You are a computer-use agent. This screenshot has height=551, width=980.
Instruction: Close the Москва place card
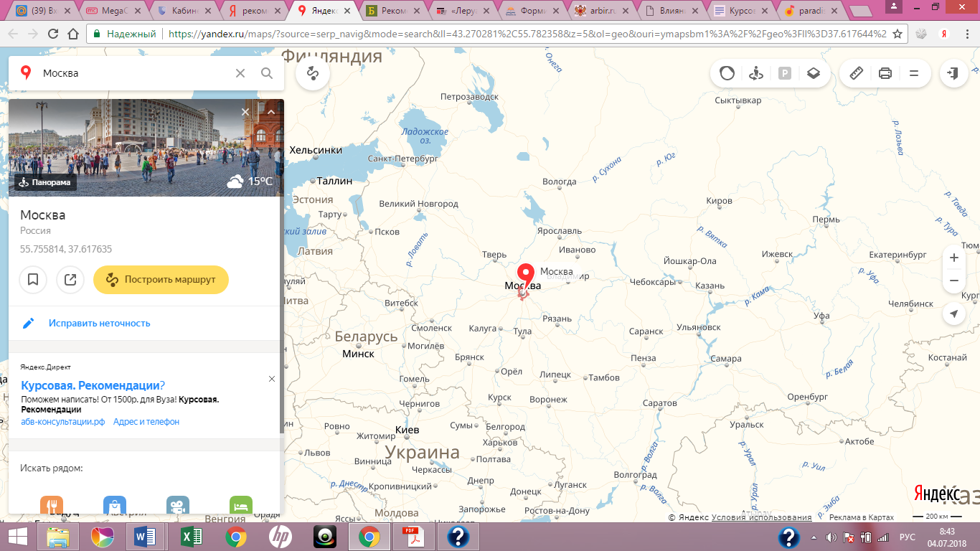[245, 112]
